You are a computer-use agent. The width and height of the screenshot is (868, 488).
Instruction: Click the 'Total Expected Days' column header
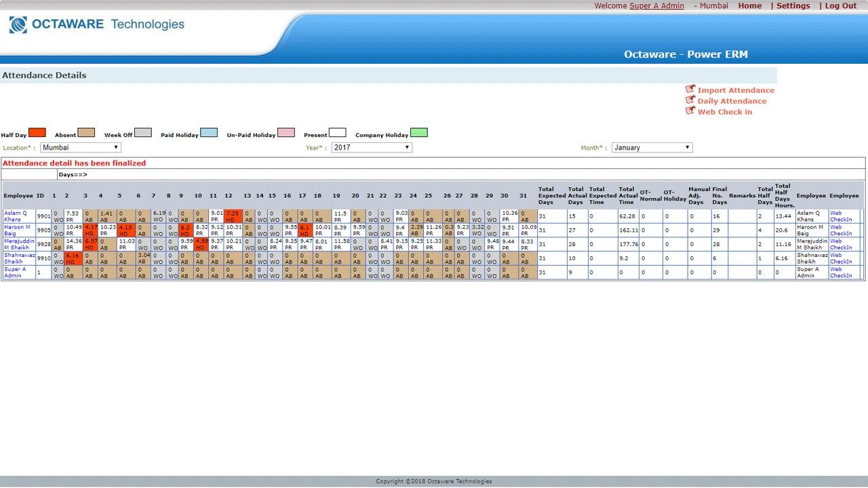pos(551,196)
